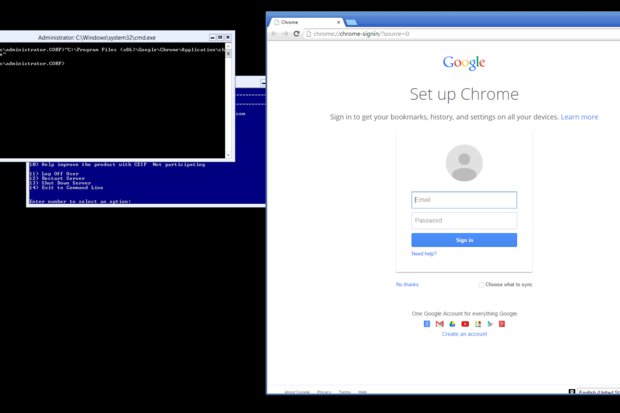Select the Chrome tab labeled Chrome
The height and width of the screenshot is (413, 620).
[x=295, y=20]
